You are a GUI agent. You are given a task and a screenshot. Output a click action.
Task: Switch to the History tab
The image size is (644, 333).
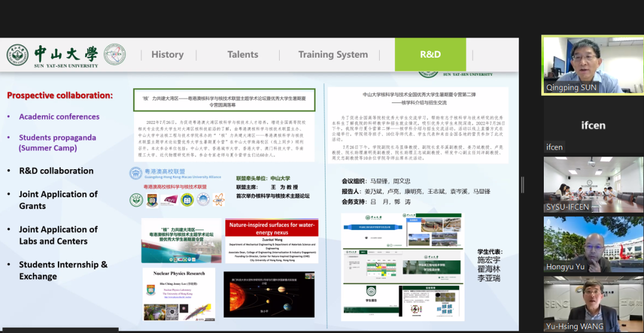167,54
